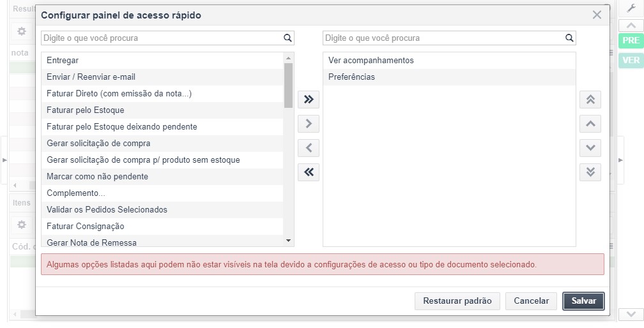Move all options to right list
The height and width of the screenshot is (328, 644).
click(309, 99)
